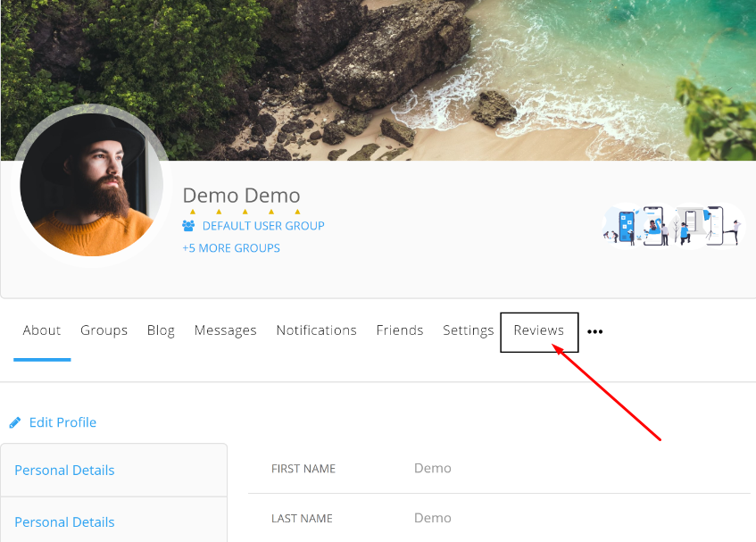Open the first Personal Details section

(64, 471)
